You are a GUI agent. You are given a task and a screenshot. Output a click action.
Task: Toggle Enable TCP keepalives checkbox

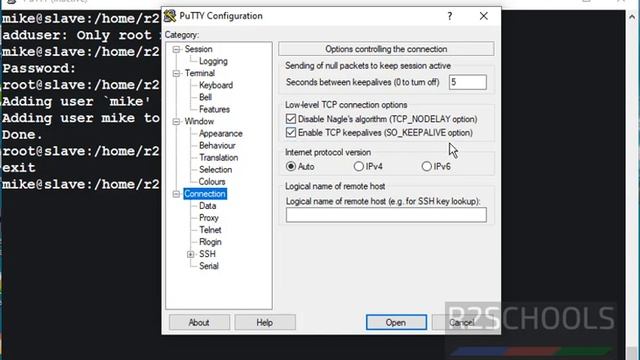[x=291, y=132]
